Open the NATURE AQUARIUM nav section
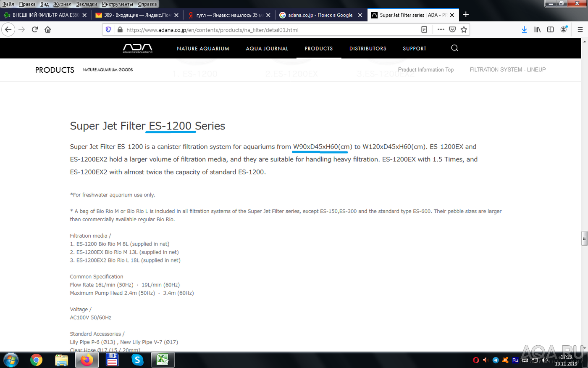588x368 pixels. [x=203, y=48]
